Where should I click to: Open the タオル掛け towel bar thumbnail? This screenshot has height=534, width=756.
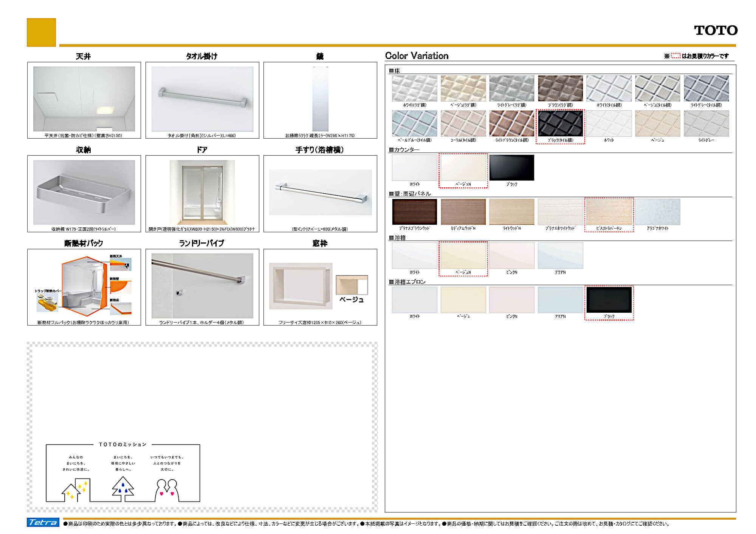coord(202,99)
